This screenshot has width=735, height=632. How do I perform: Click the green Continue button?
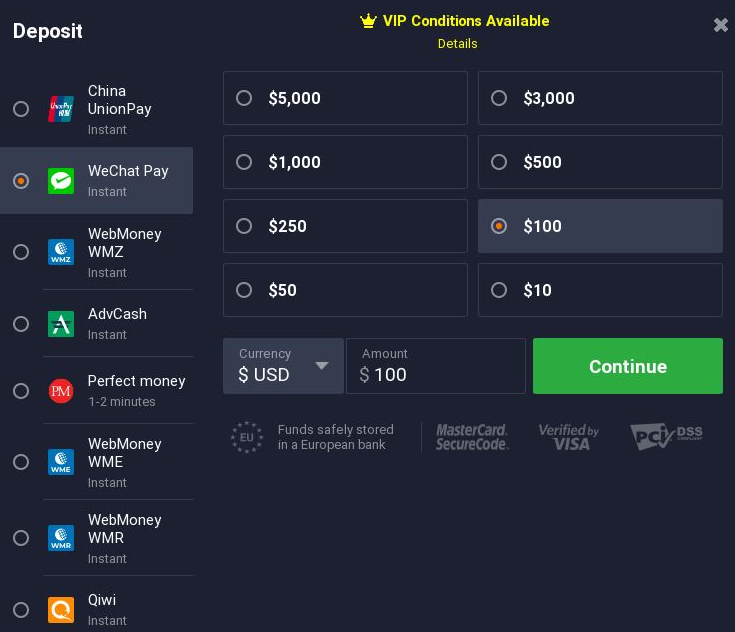(x=628, y=366)
